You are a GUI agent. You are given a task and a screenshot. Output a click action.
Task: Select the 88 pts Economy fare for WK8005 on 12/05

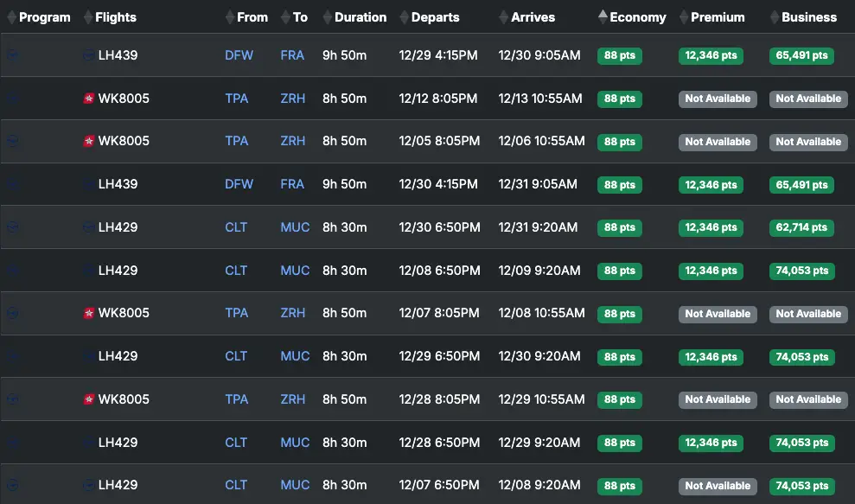619,142
